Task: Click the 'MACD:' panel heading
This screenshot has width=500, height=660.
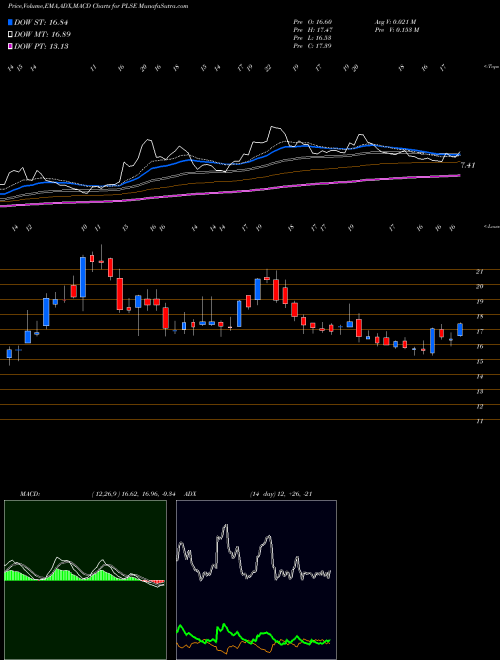Action: click(x=29, y=494)
